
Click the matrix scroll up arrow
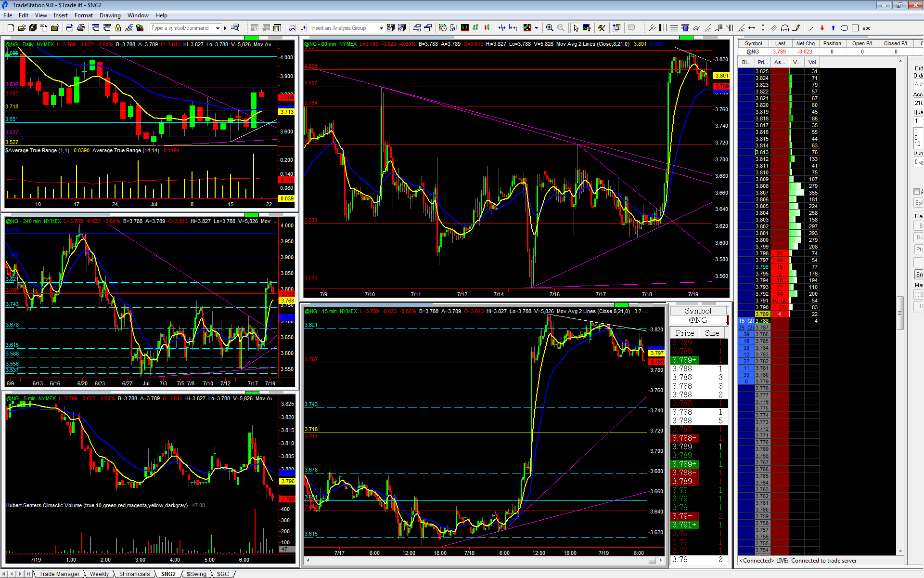[x=899, y=61]
